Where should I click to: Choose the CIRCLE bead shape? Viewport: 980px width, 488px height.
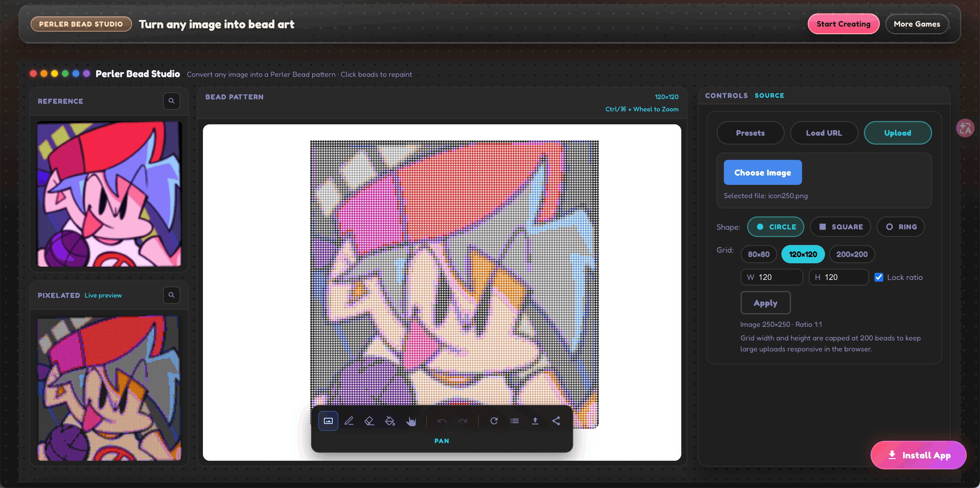[776, 227]
